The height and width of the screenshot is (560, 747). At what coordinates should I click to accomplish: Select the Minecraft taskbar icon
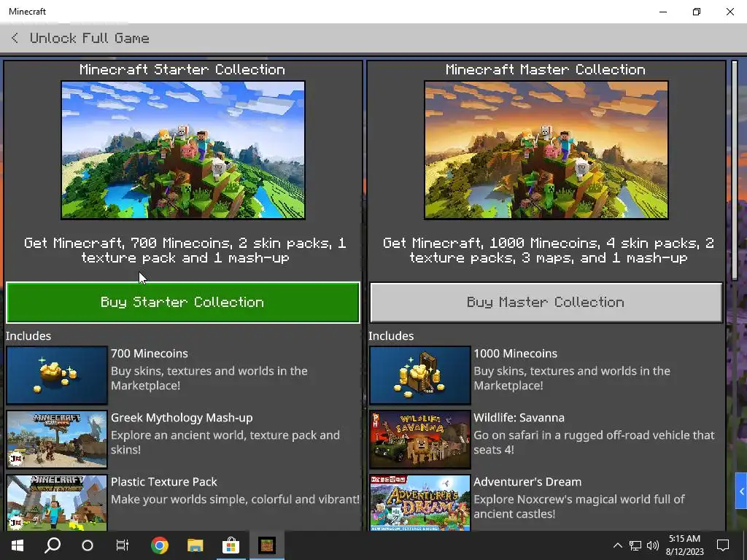tap(267, 545)
